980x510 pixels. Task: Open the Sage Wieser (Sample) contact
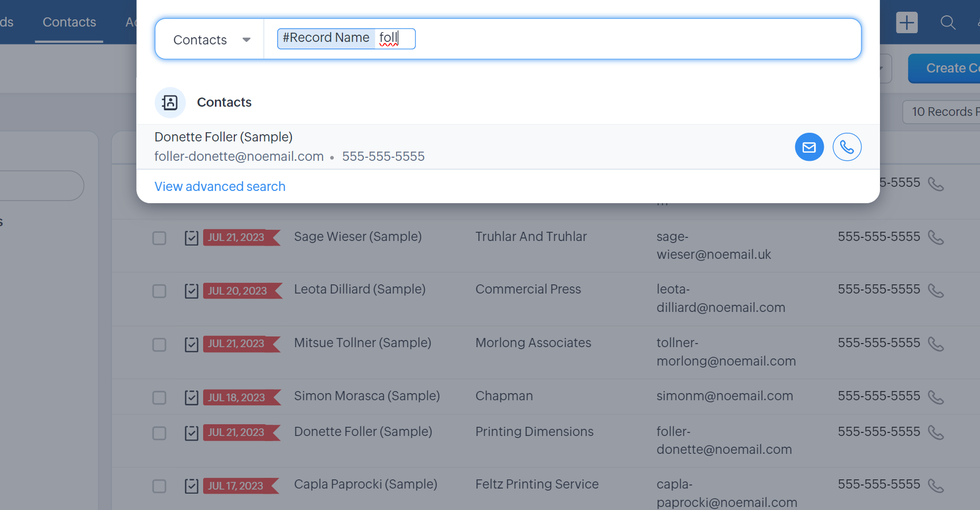358,236
